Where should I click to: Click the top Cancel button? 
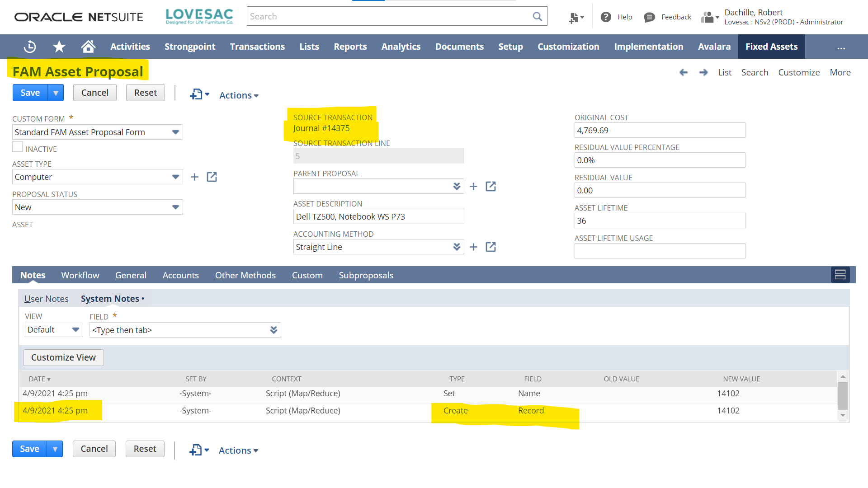94,93
